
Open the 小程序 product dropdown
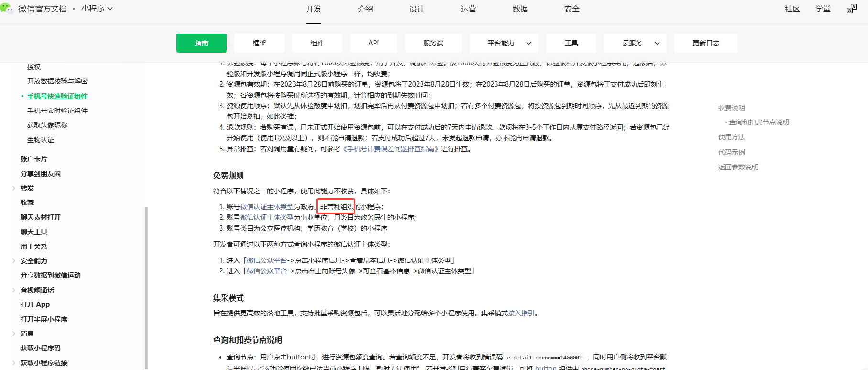click(97, 9)
